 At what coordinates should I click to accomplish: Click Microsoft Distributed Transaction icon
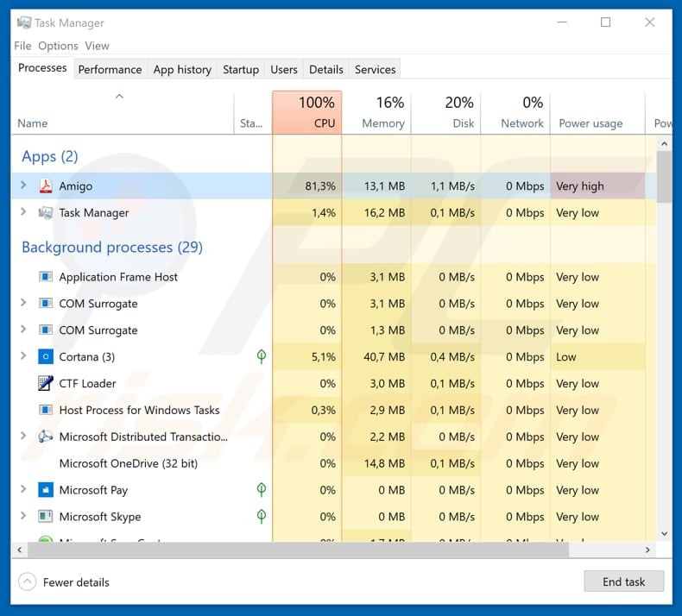click(x=46, y=436)
